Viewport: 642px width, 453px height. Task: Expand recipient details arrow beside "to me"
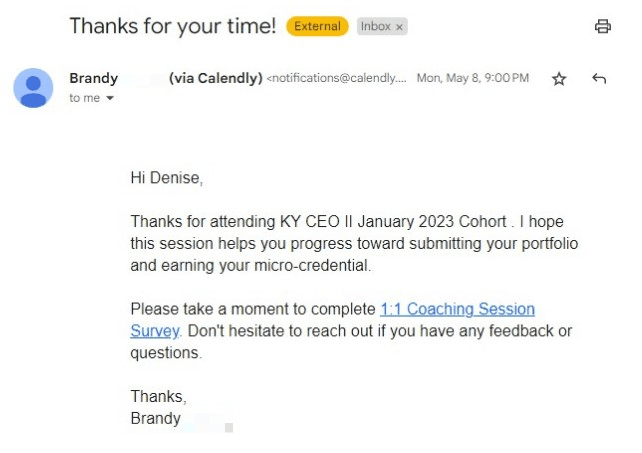pyautogui.click(x=110, y=98)
